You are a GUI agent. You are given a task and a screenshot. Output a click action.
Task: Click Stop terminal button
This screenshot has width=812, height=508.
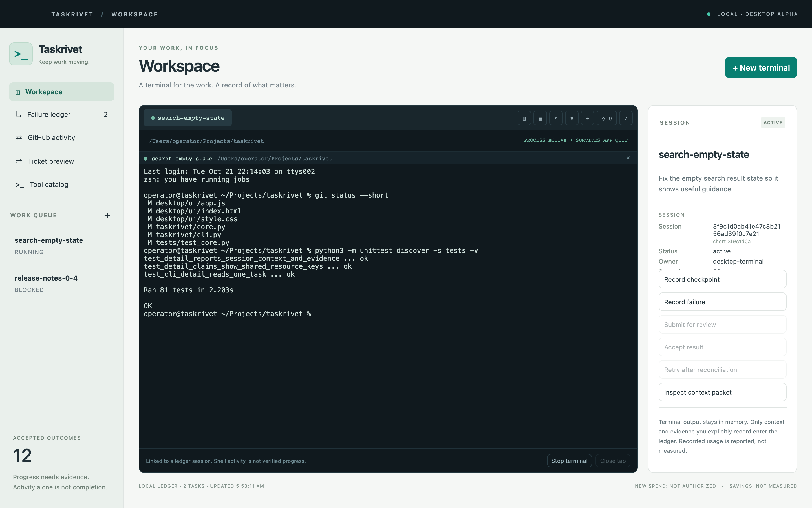(x=570, y=461)
